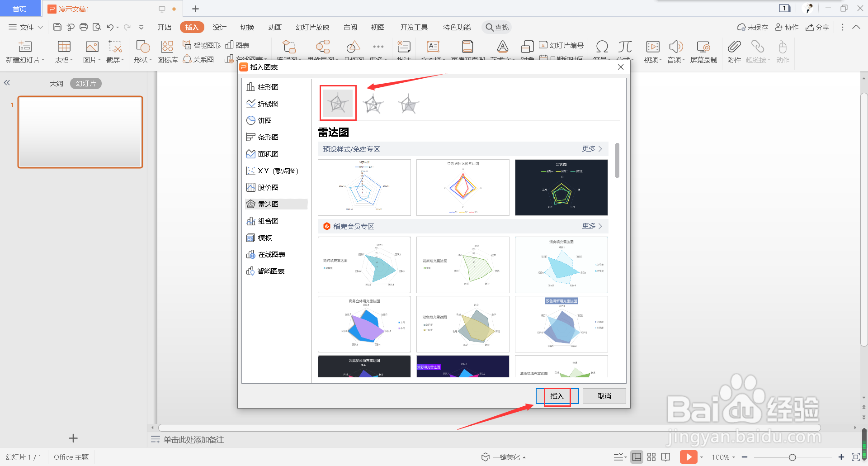Screen dimensions: 868x466
Task: Click the 协作 collaborate button
Action: pos(787,27)
